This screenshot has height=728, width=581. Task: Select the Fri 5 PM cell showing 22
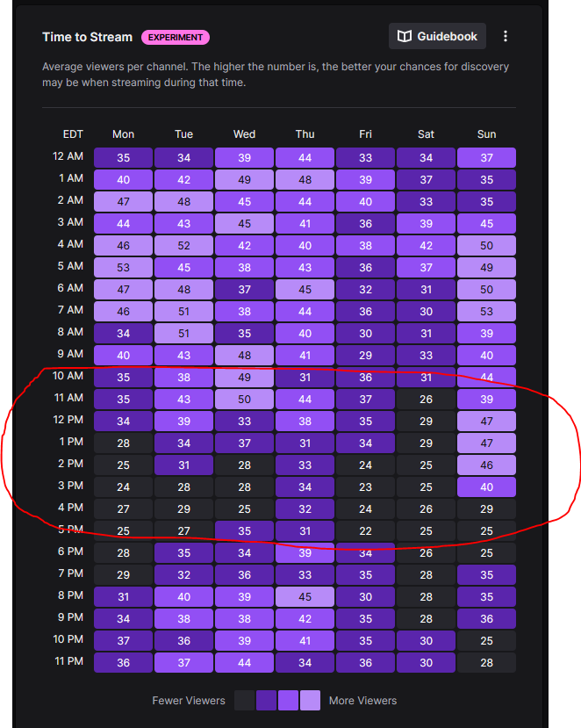tap(365, 531)
